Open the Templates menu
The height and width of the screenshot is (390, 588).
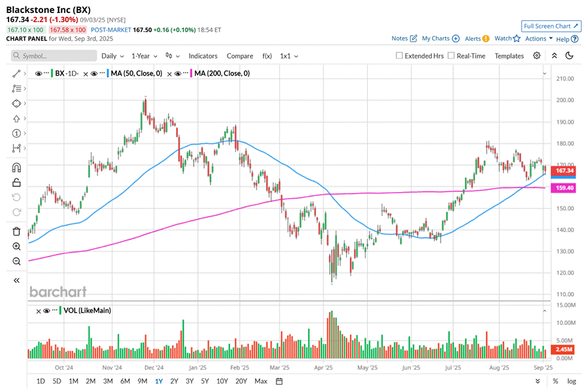509,56
